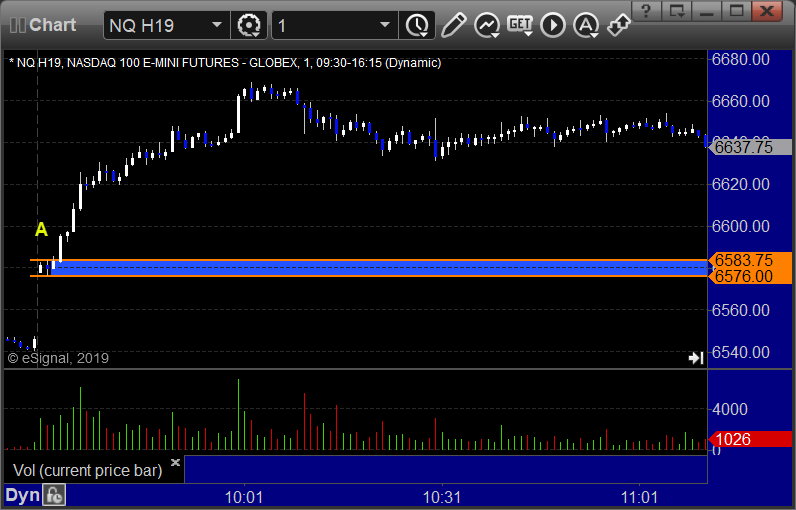Open the time template clock icon
The width and height of the screenshot is (796, 510).
click(417, 25)
